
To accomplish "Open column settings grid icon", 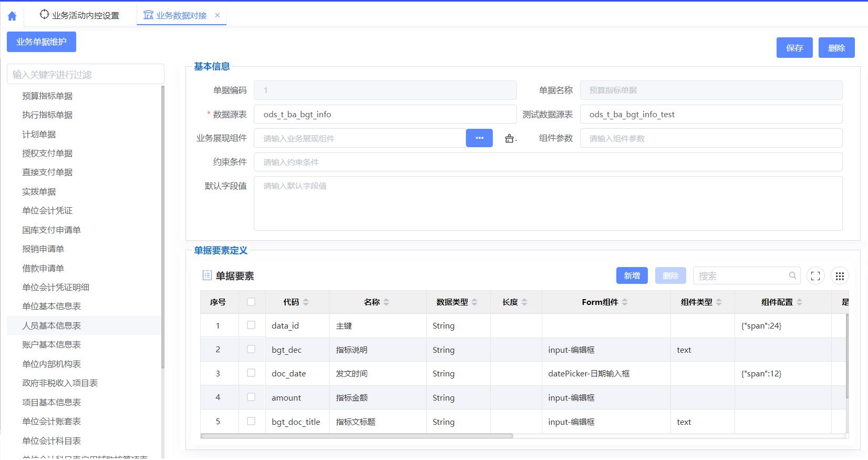I will [x=840, y=276].
